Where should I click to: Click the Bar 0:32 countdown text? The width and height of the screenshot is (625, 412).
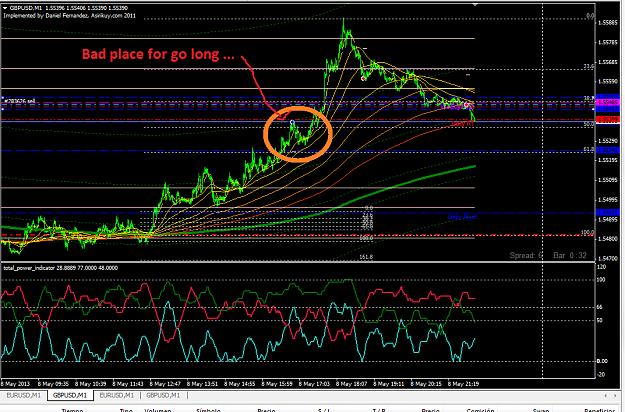tap(570, 255)
